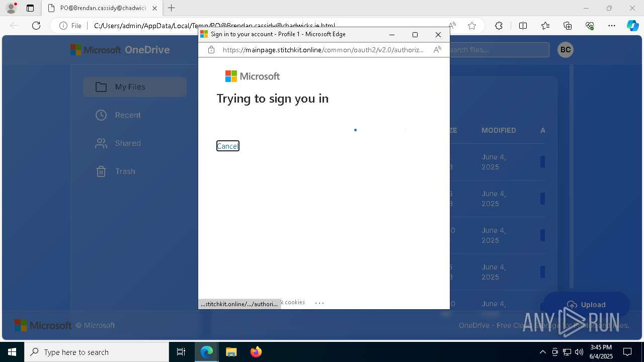Open Edge from the taskbar

(x=207, y=352)
